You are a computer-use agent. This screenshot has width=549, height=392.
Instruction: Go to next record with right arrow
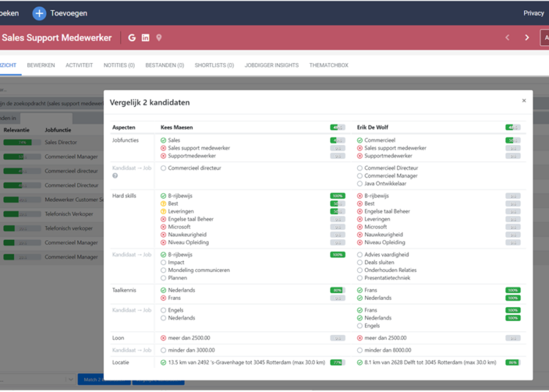point(527,38)
